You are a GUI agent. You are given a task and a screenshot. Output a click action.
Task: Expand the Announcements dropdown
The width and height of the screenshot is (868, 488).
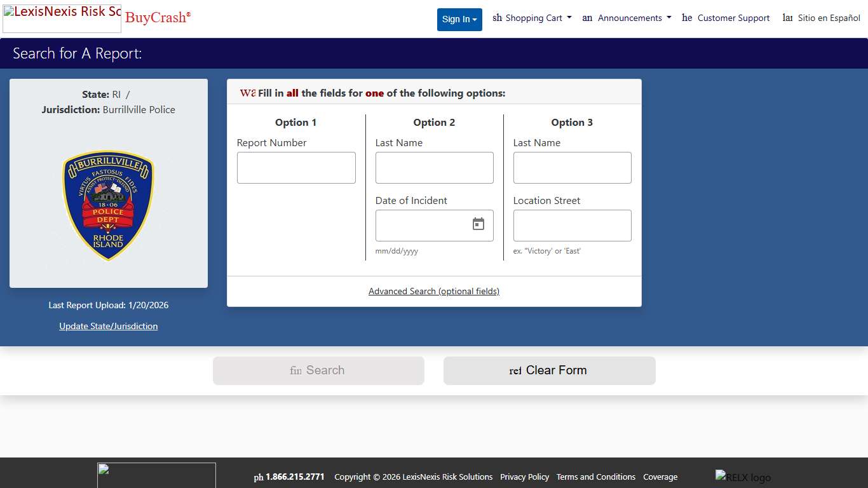[x=627, y=18]
